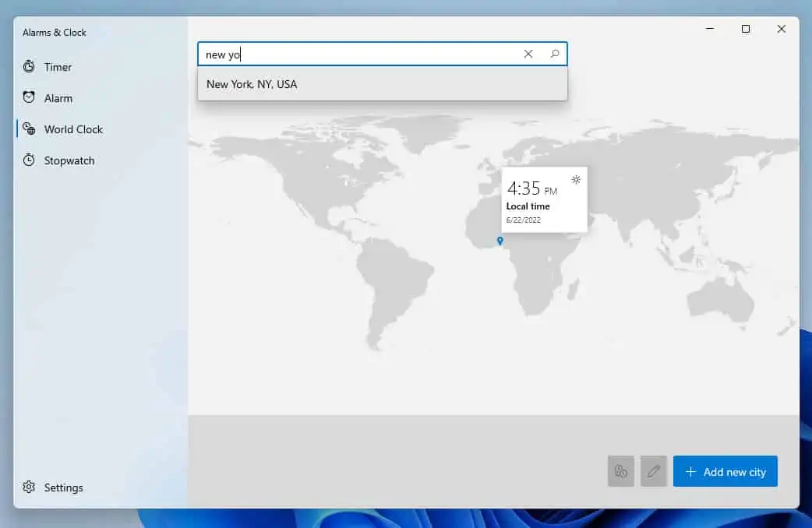Click the Alarm clock icon
812x528 pixels.
29,97
